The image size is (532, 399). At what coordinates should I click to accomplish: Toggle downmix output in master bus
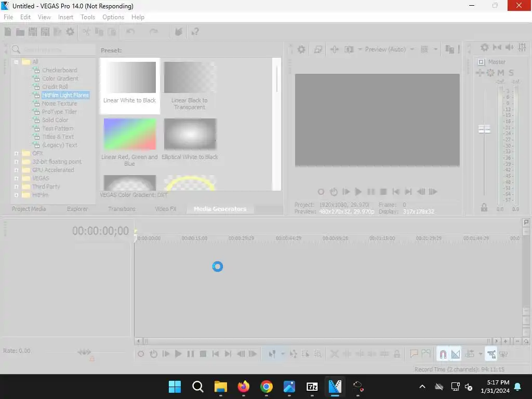497,47
